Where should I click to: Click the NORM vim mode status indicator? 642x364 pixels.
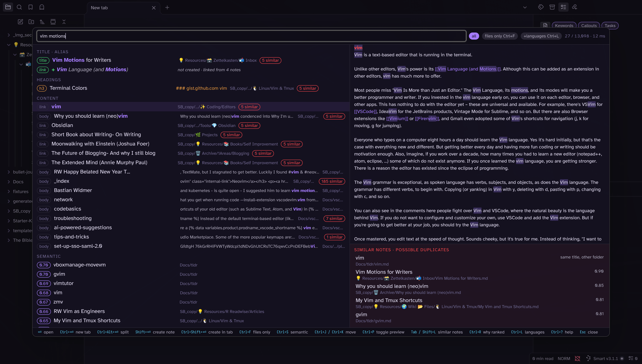(x=564, y=359)
